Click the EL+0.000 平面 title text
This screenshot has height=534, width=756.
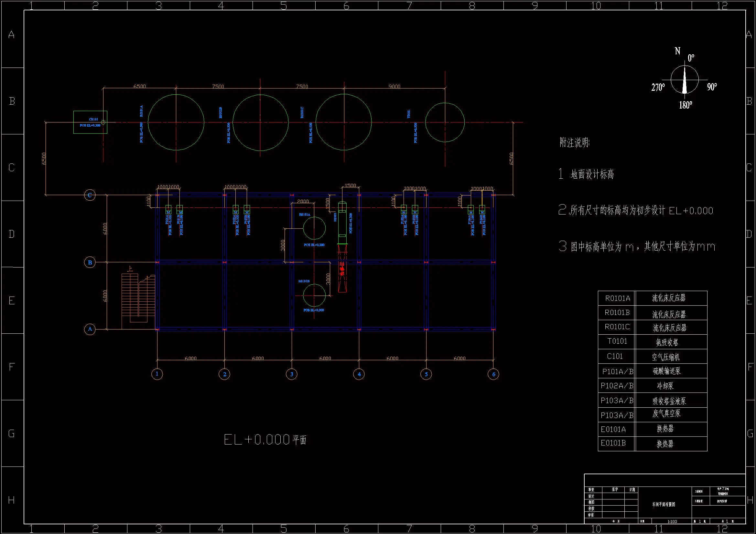point(265,440)
